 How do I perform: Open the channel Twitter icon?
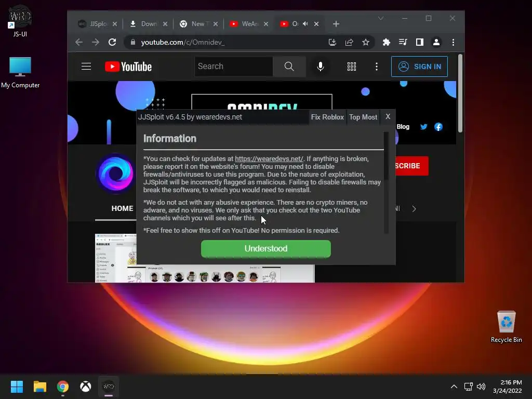[x=423, y=127]
